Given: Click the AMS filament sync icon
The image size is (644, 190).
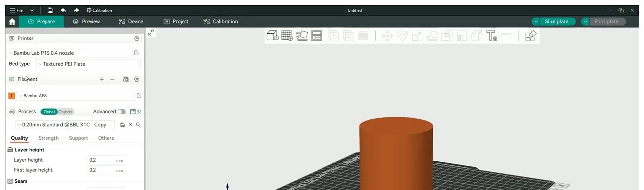Looking at the screenshot, I should coord(126,79).
